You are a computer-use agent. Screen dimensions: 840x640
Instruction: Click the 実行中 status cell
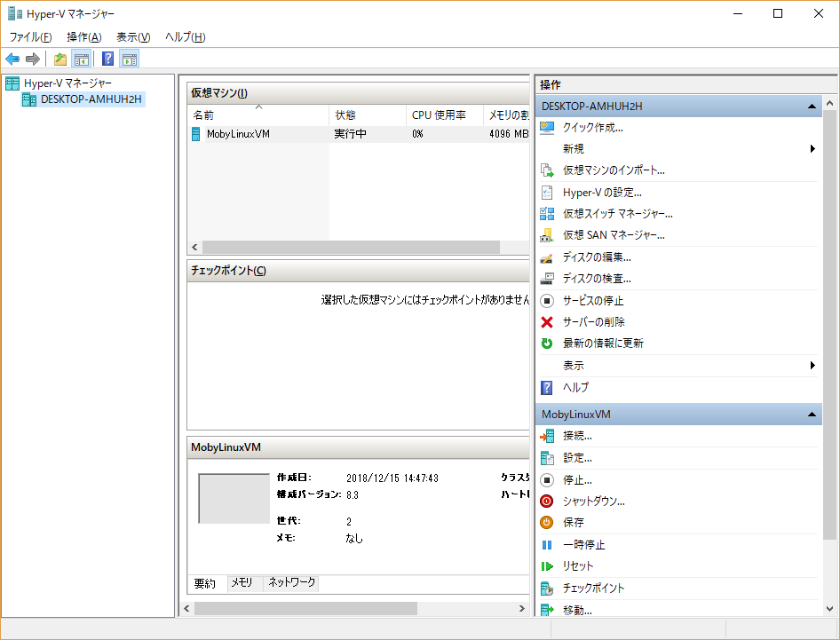click(351, 134)
